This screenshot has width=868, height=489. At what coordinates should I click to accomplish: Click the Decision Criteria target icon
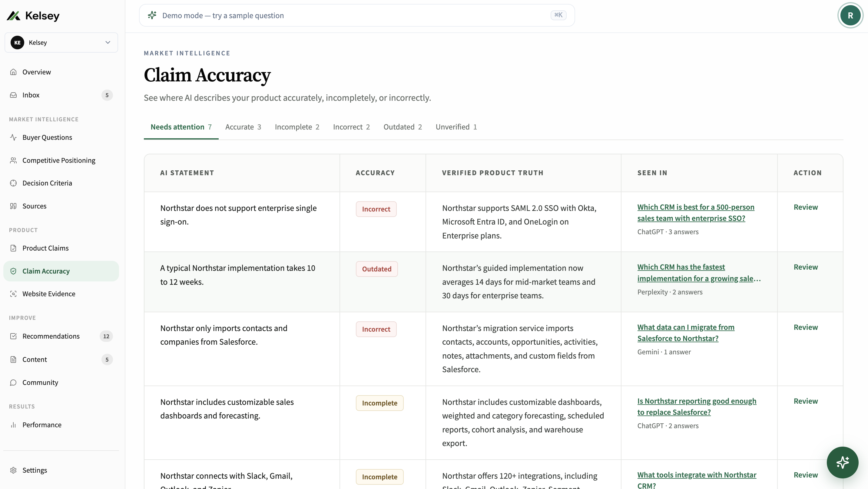tap(14, 183)
